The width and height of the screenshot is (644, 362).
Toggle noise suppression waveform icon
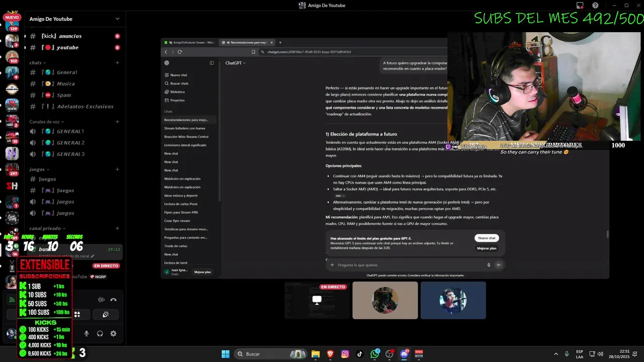point(101,300)
